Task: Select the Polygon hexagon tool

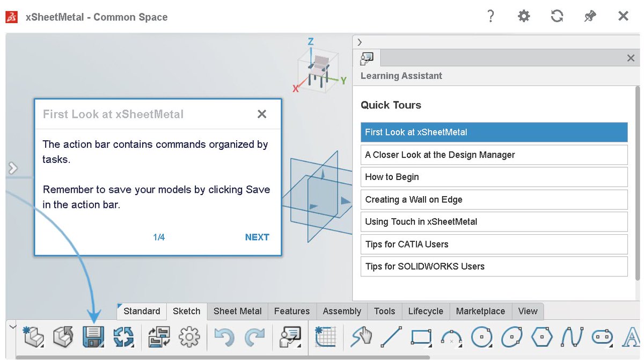Action: pos(542,337)
